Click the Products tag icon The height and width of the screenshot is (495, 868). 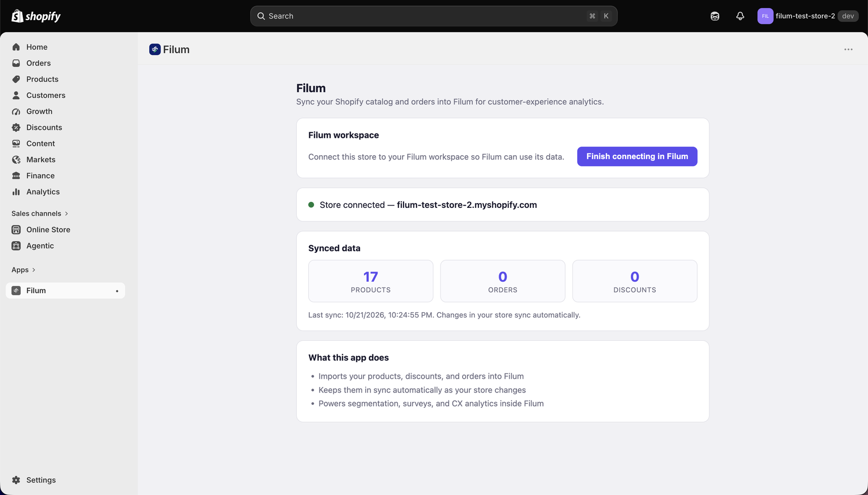16,79
